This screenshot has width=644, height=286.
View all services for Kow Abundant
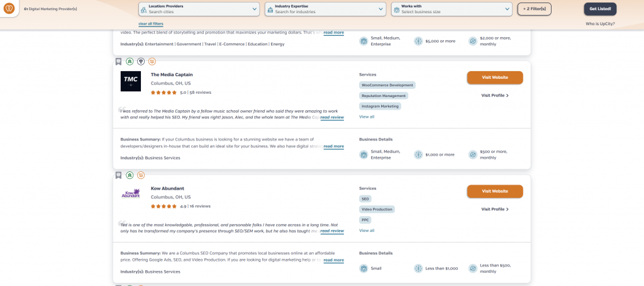click(367, 231)
